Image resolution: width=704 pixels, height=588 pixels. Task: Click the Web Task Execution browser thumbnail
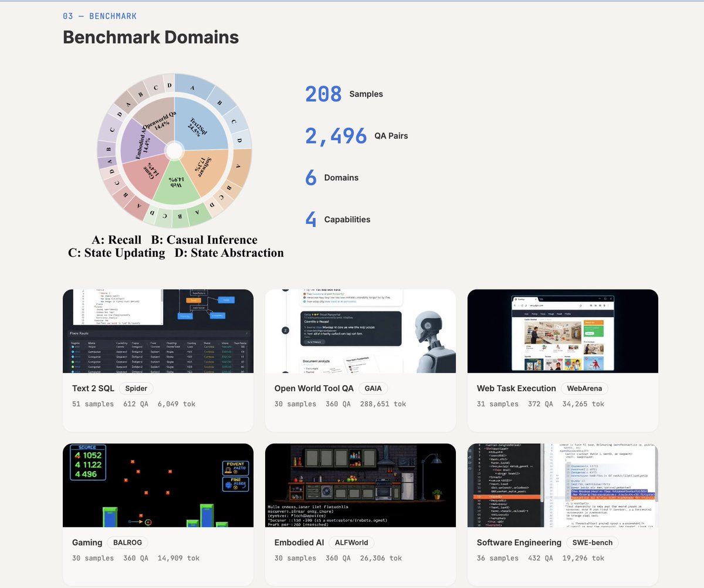563,331
